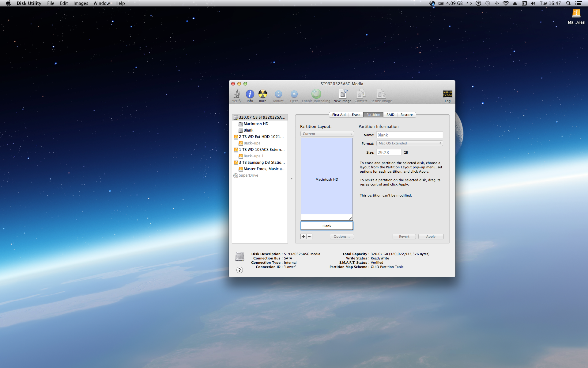Select Blank volume in sidebar
The image size is (588, 368).
260,130
